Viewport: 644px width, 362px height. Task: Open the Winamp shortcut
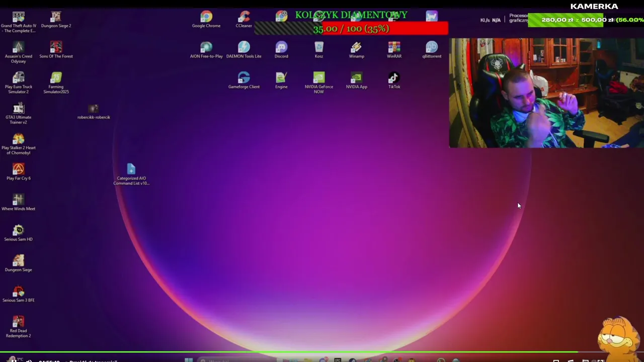(356, 50)
